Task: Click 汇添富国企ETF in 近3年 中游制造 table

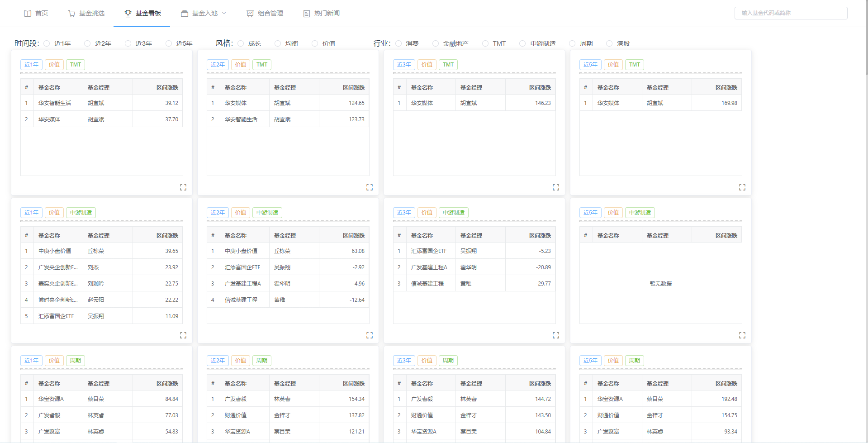Action: pyautogui.click(x=429, y=251)
